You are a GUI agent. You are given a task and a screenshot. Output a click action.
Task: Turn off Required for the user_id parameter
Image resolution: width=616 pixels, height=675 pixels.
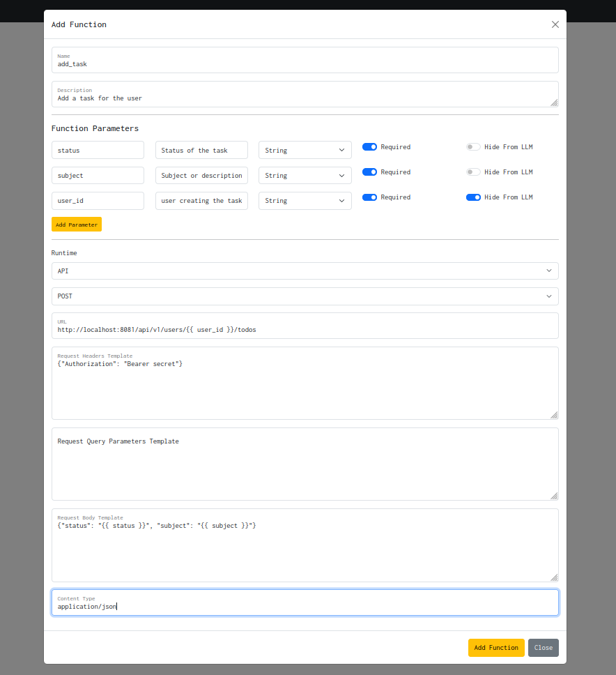[369, 197]
